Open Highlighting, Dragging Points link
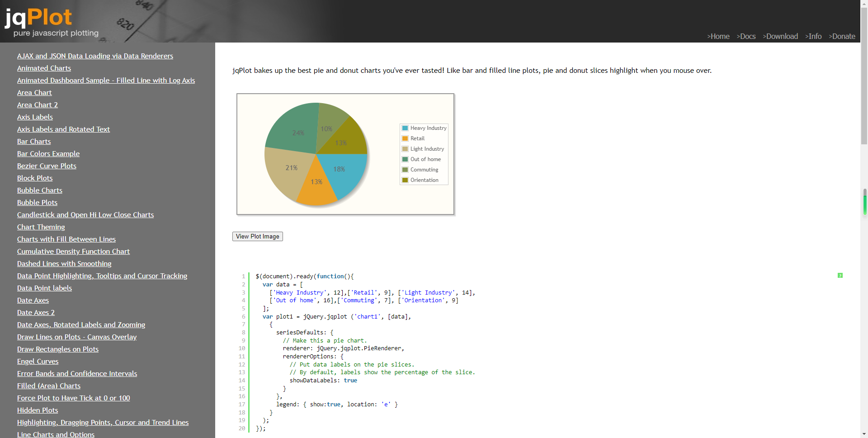 pos(103,422)
